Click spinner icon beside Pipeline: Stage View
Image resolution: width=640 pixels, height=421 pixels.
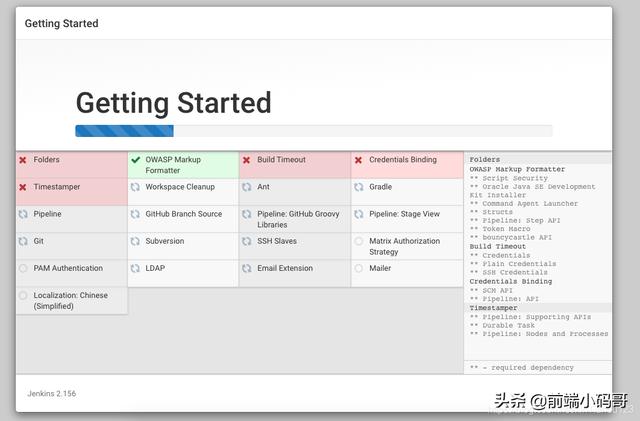[x=359, y=214]
